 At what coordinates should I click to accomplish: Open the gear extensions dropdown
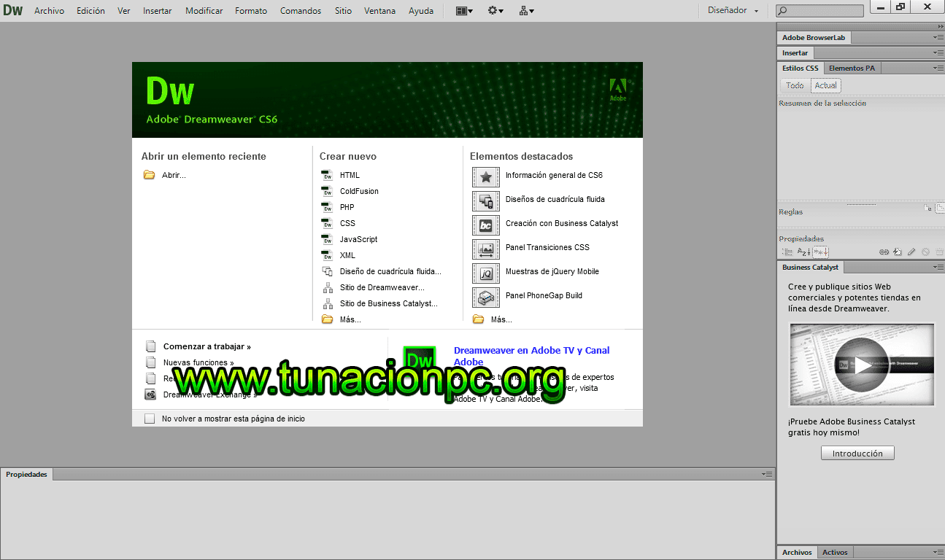click(495, 10)
